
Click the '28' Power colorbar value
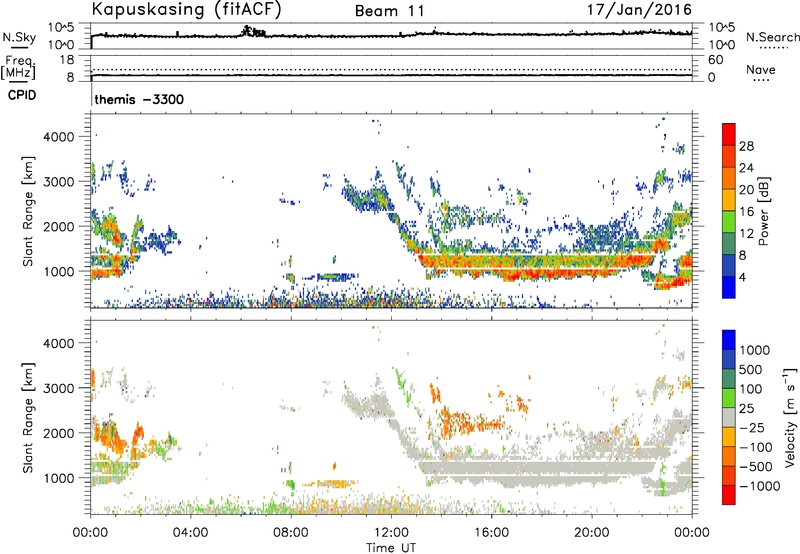point(746,146)
